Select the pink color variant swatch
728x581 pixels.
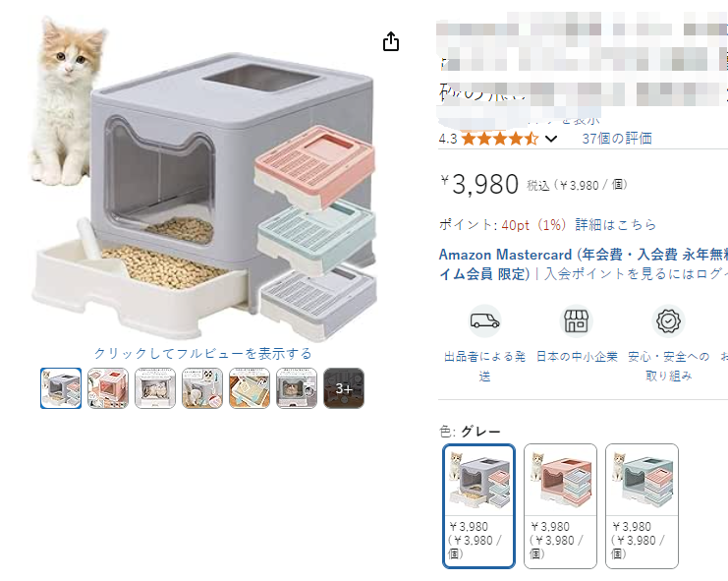pyautogui.click(x=560, y=505)
